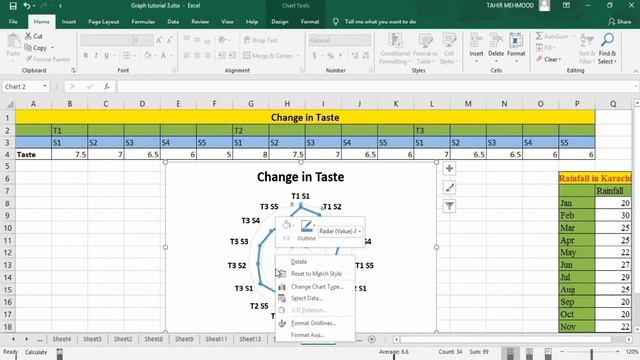Screen dimensions: 640x360
Task: Open Conditional Formatting tool
Action: click(395, 48)
